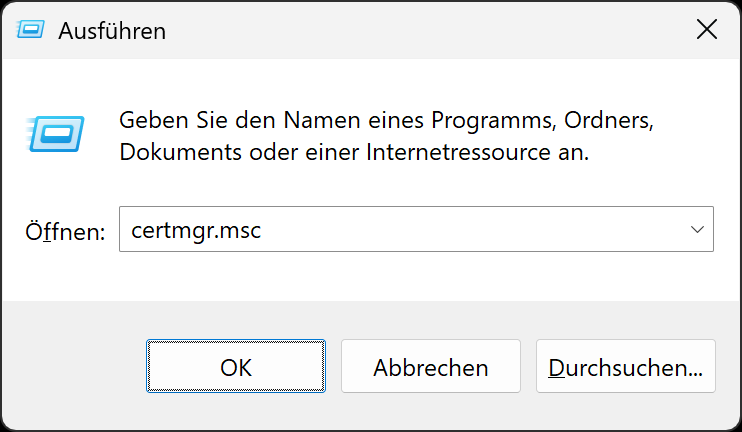Click the word Ordners in the description
Screen dimensions: 742x432
pyautogui.click(x=608, y=121)
